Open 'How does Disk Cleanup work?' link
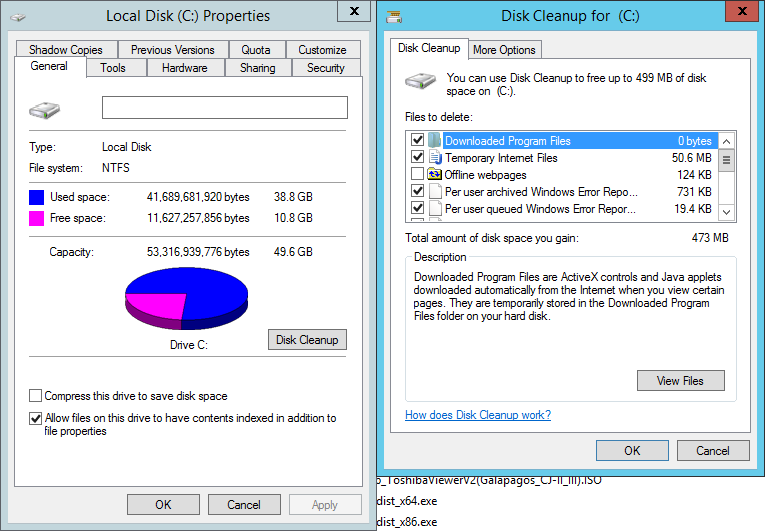This screenshot has width=765, height=531. click(478, 415)
